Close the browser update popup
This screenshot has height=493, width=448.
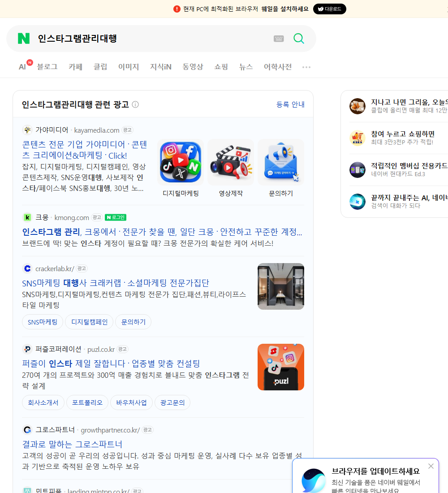coord(431,466)
